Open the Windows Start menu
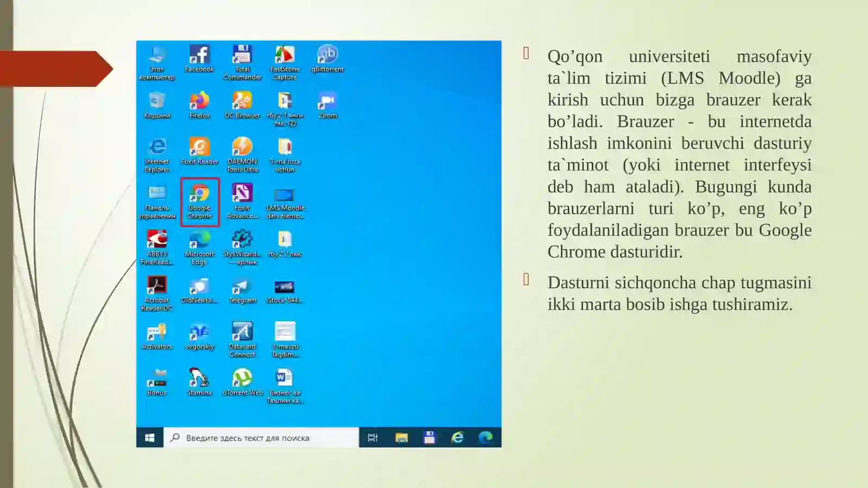 [150, 438]
